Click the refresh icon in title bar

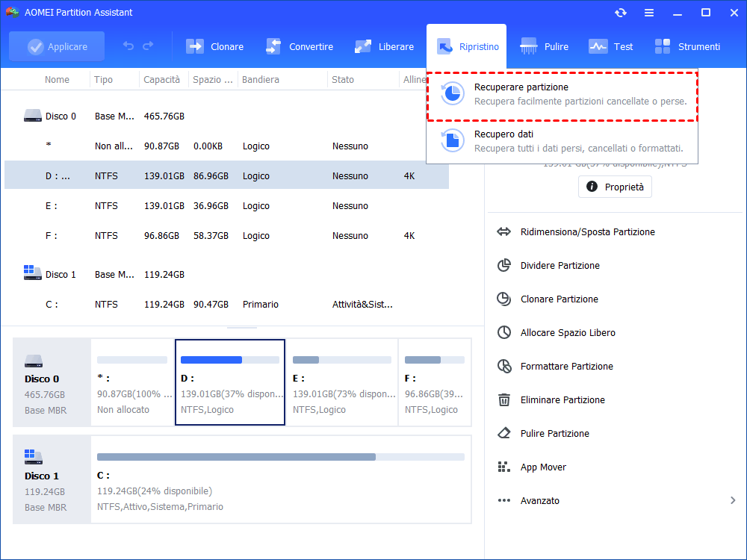click(x=620, y=13)
